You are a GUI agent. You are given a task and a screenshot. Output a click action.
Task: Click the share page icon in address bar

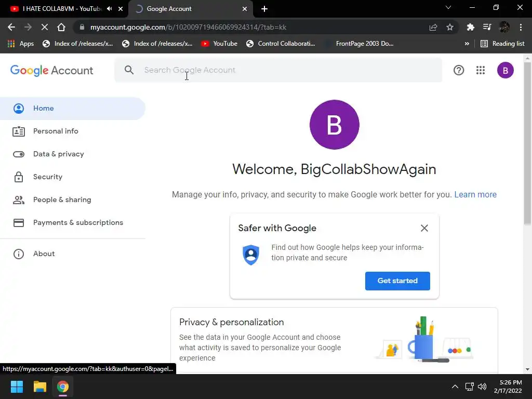pyautogui.click(x=433, y=27)
